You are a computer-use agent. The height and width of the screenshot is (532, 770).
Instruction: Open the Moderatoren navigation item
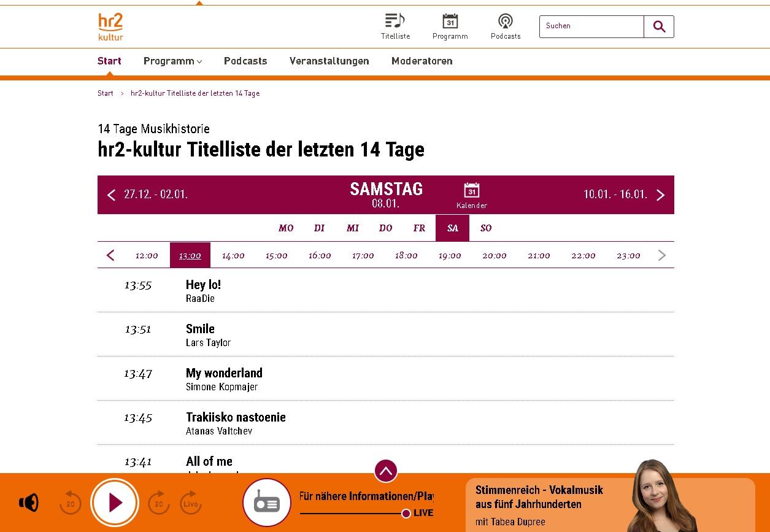(x=422, y=61)
